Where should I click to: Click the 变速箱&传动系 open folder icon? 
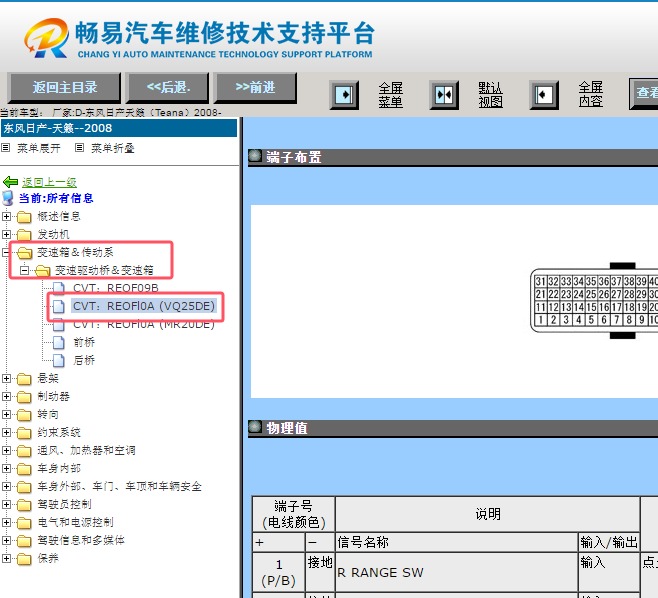pos(25,253)
